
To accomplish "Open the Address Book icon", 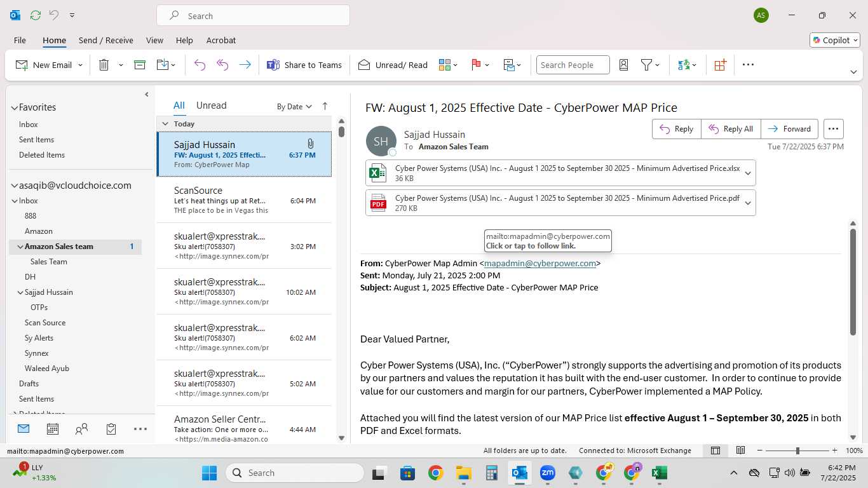I will [623, 65].
